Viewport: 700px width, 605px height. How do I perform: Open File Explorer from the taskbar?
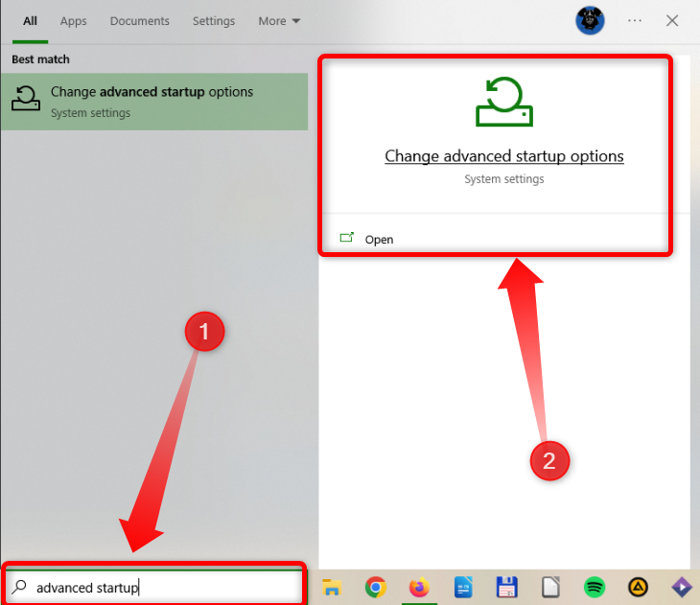point(332,587)
